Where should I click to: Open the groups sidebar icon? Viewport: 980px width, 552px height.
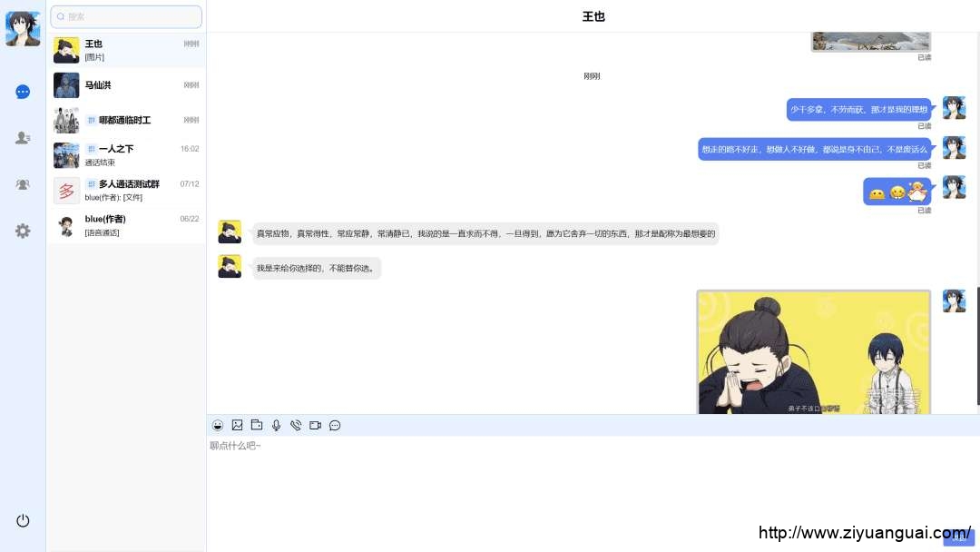pos(23,184)
